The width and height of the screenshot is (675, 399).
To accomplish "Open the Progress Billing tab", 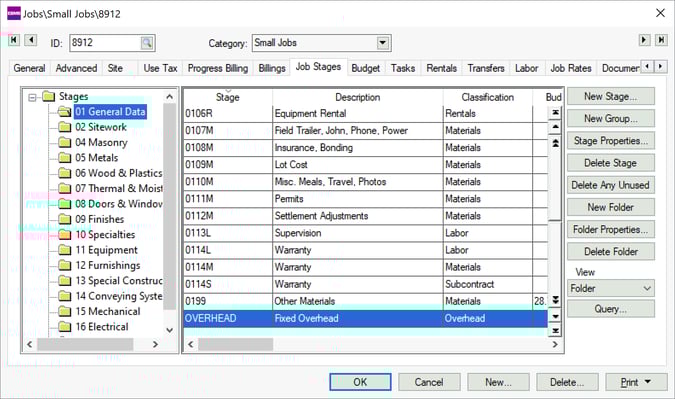I will coord(218,68).
